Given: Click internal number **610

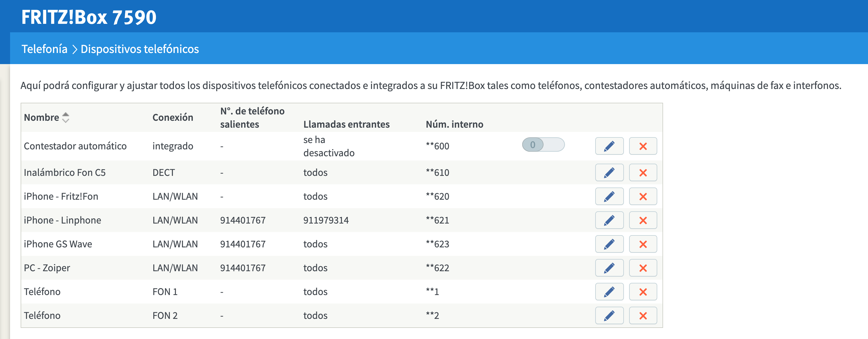Looking at the screenshot, I should pyautogui.click(x=437, y=172).
